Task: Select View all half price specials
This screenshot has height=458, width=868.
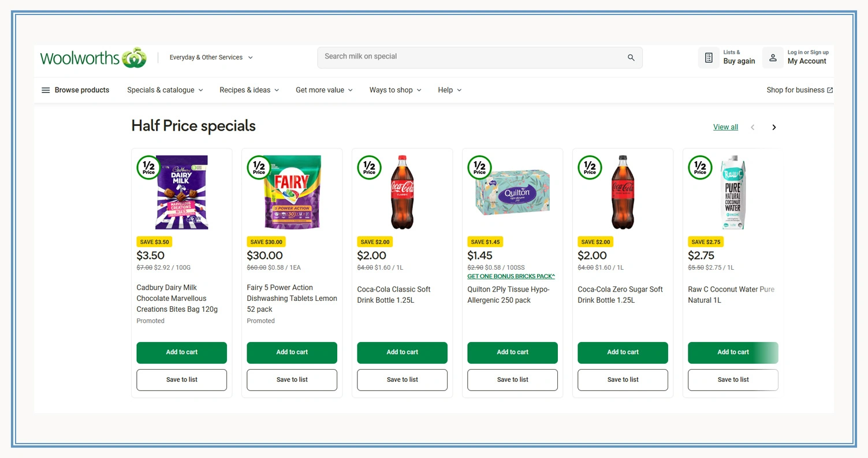Action: pyautogui.click(x=725, y=127)
